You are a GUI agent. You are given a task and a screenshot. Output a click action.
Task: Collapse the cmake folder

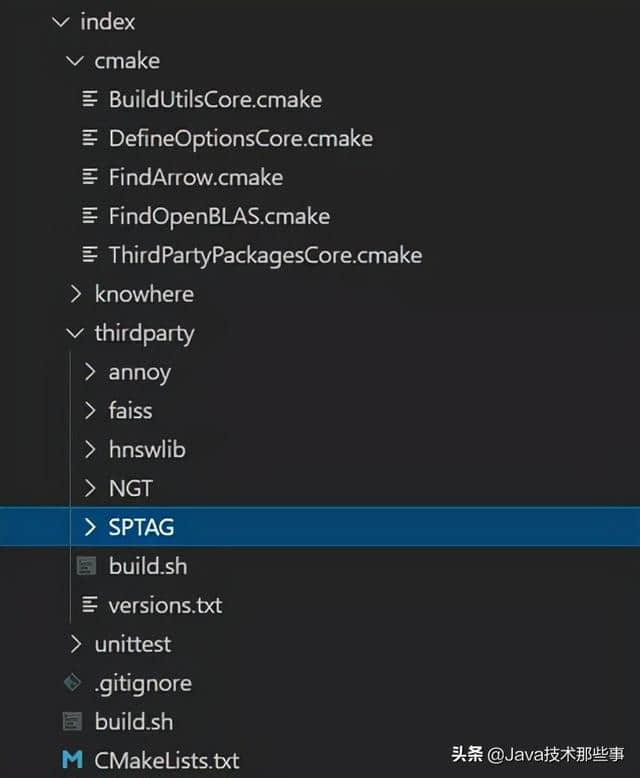point(76,60)
